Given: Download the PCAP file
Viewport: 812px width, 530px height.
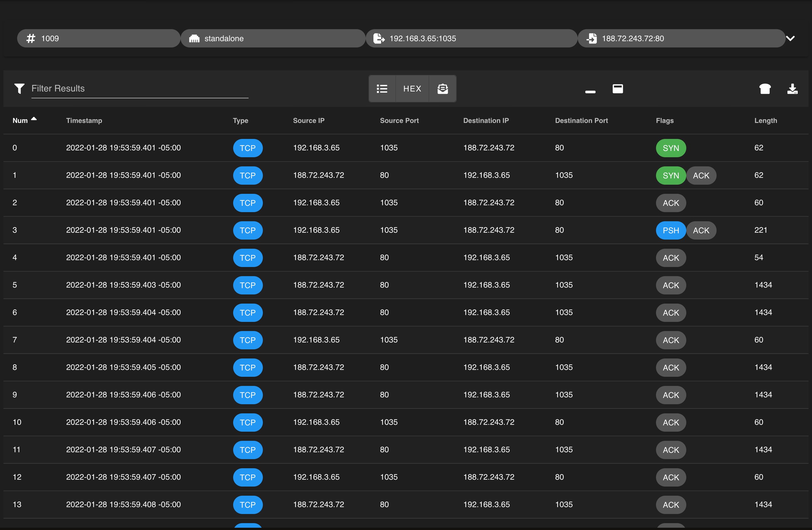Looking at the screenshot, I should (x=792, y=89).
